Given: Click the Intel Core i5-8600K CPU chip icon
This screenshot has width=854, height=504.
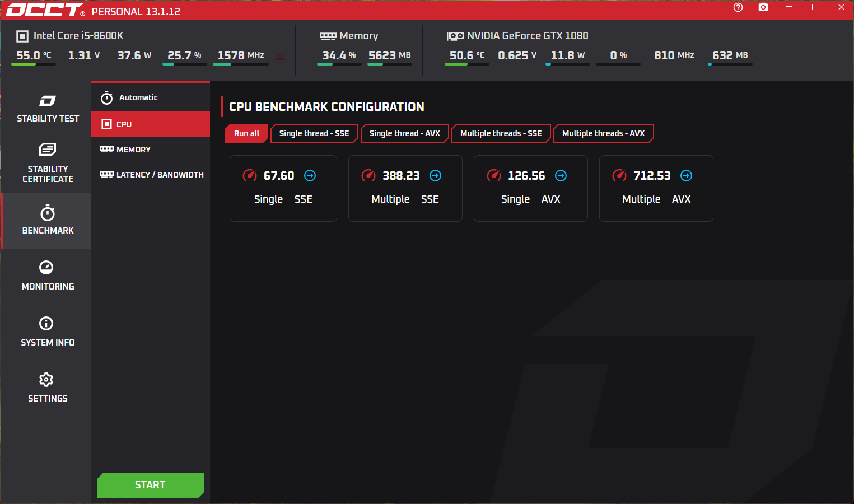Looking at the screenshot, I should coord(22,36).
